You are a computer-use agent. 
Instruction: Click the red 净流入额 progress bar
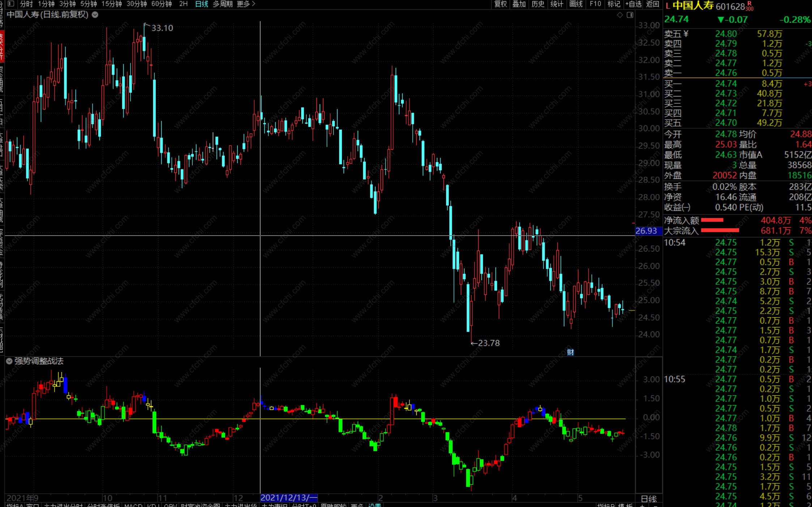tap(712, 220)
